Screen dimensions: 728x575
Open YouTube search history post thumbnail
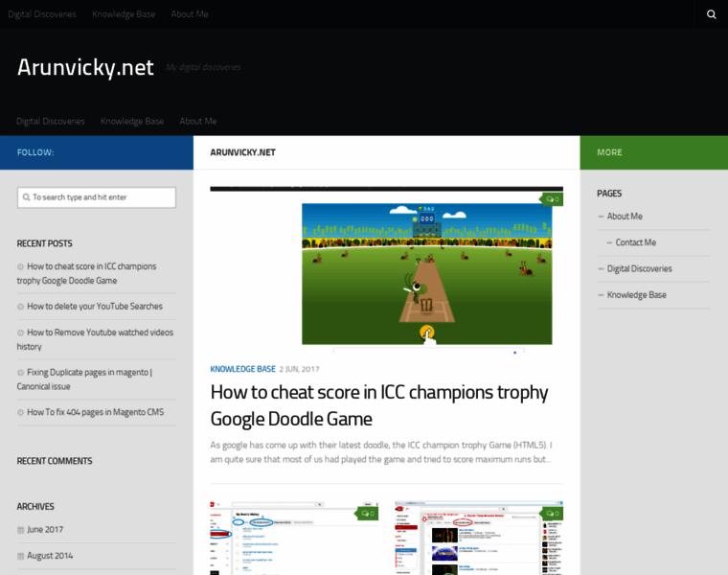pyautogui.click(x=294, y=538)
